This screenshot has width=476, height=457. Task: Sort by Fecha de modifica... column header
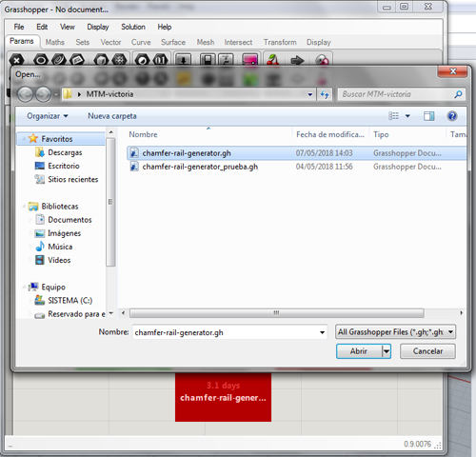tap(330, 134)
